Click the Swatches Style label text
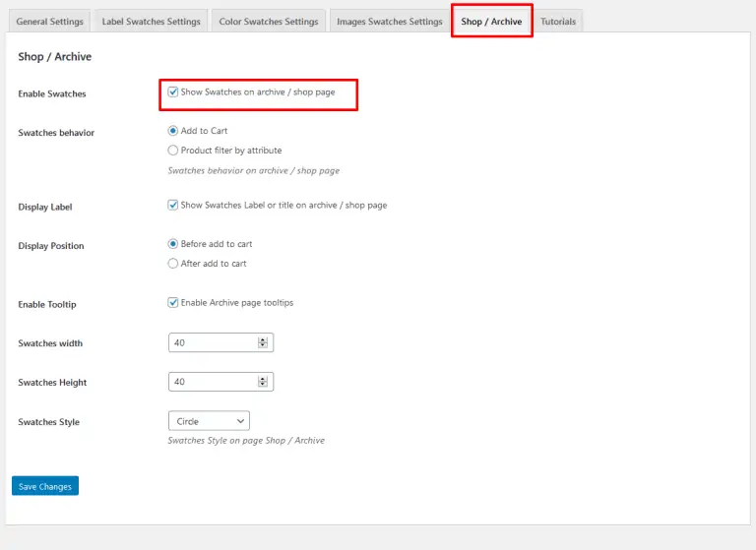 click(48, 422)
